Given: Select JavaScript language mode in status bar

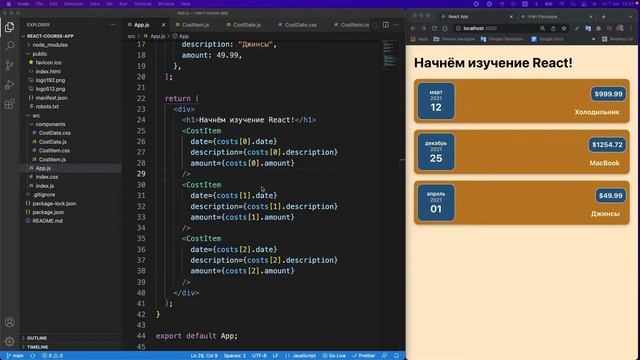Looking at the screenshot, I should pos(304,356).
